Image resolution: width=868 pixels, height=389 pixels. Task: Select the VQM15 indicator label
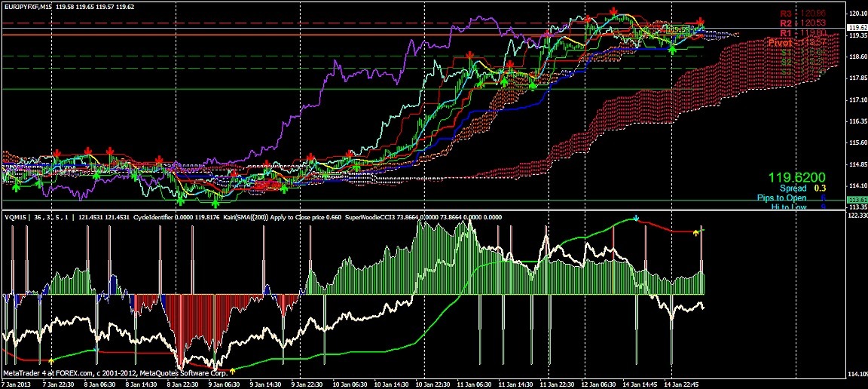(x=14, y=217)
